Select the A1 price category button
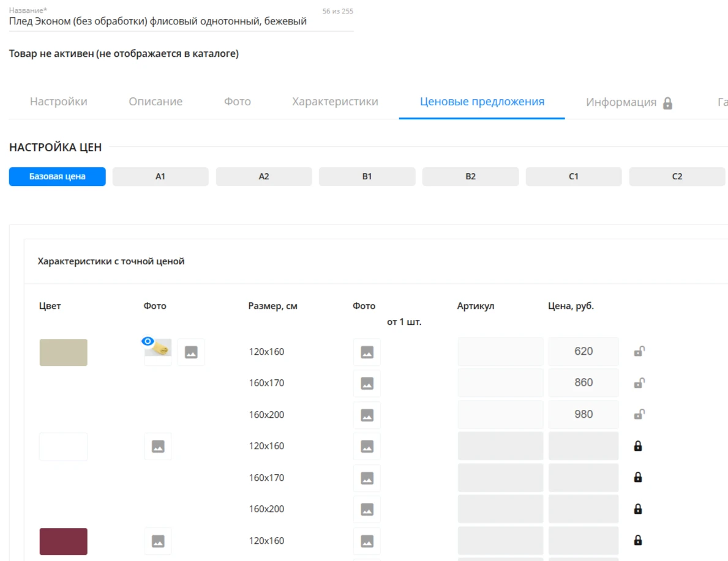 [x=160, y=177]
